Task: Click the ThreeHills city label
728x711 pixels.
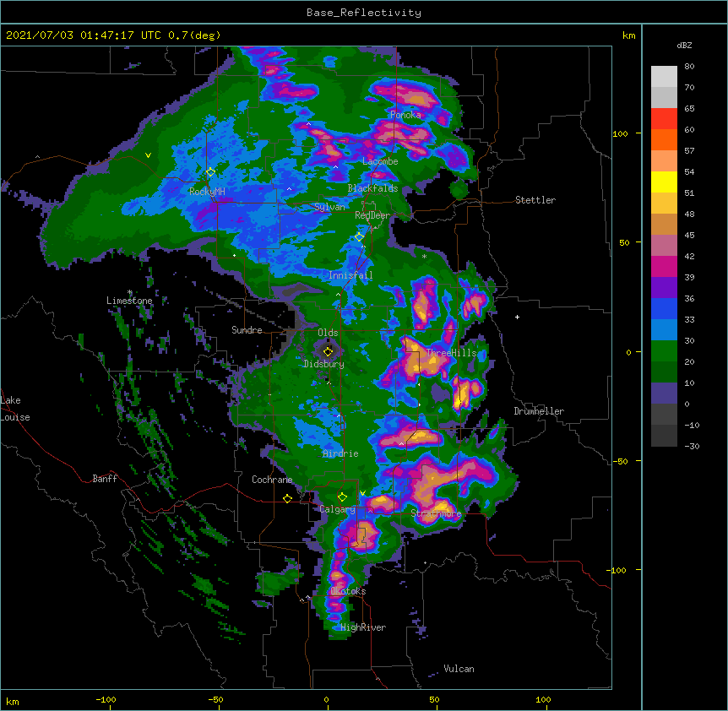Action: coord(451,353)
